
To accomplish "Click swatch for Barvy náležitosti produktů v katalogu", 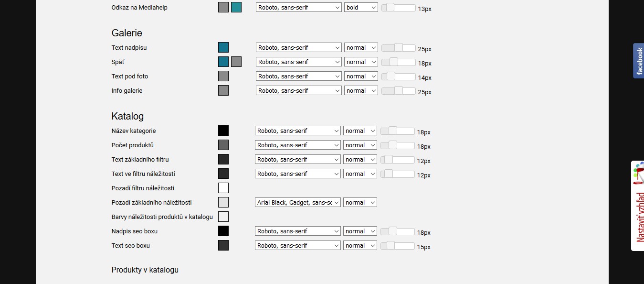I will point(223,217).
